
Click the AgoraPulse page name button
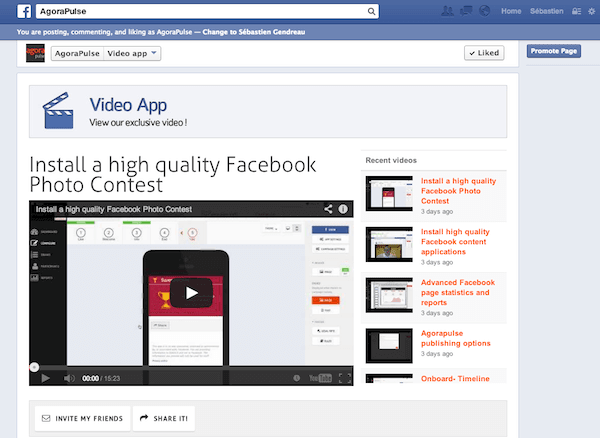[77, 54]
